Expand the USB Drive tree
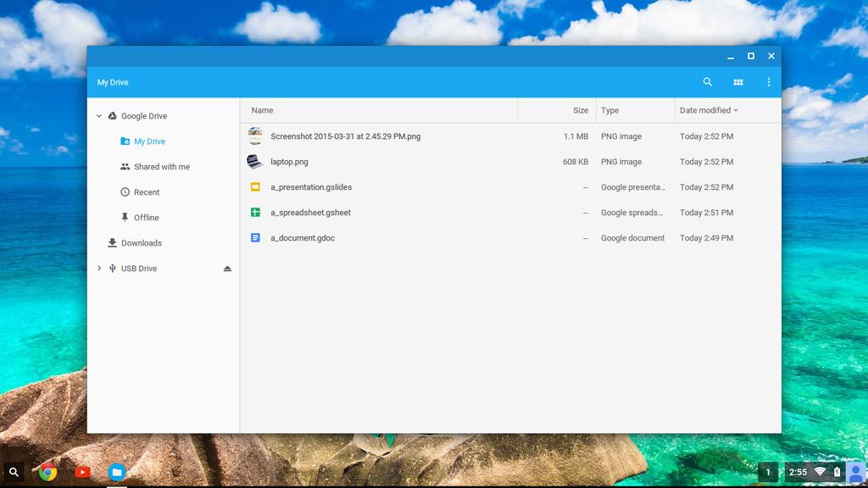Screen dimensions: 868x488 pyautogui.click(x=99, y=269)
